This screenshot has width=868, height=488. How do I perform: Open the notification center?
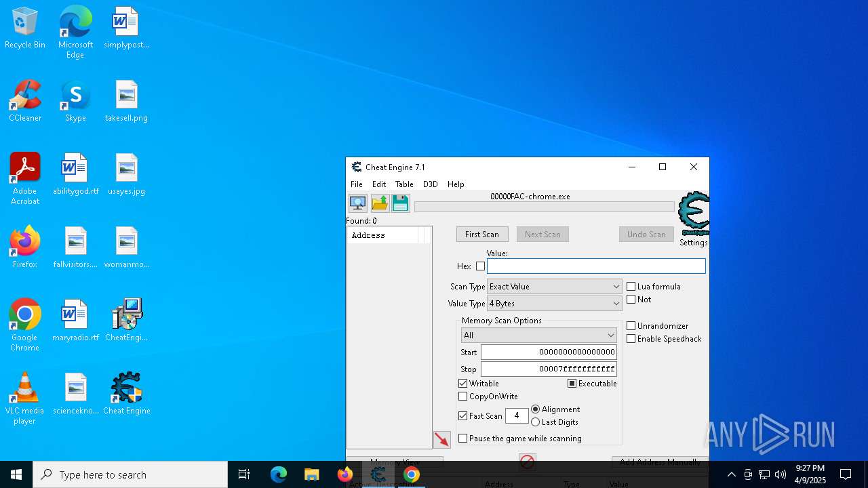(x=846, y=474)
